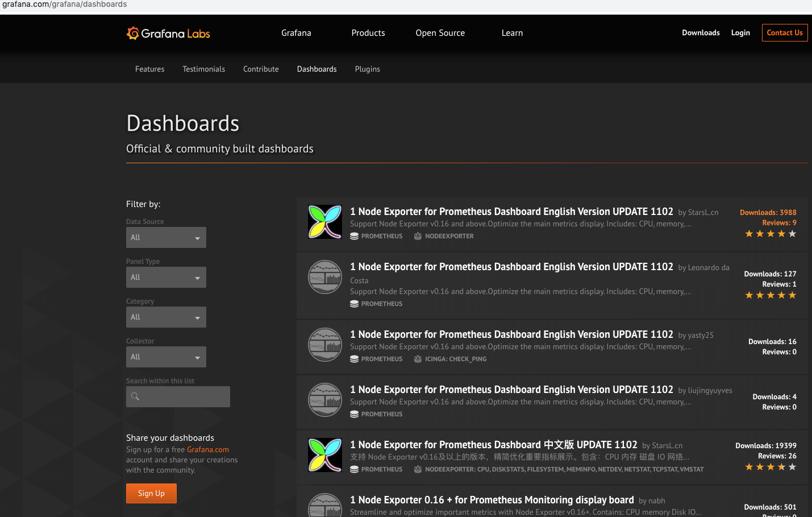812x517 pixels.
Task: Click NodeExporter collector icon in first entry
Action: tap(418, 236)
